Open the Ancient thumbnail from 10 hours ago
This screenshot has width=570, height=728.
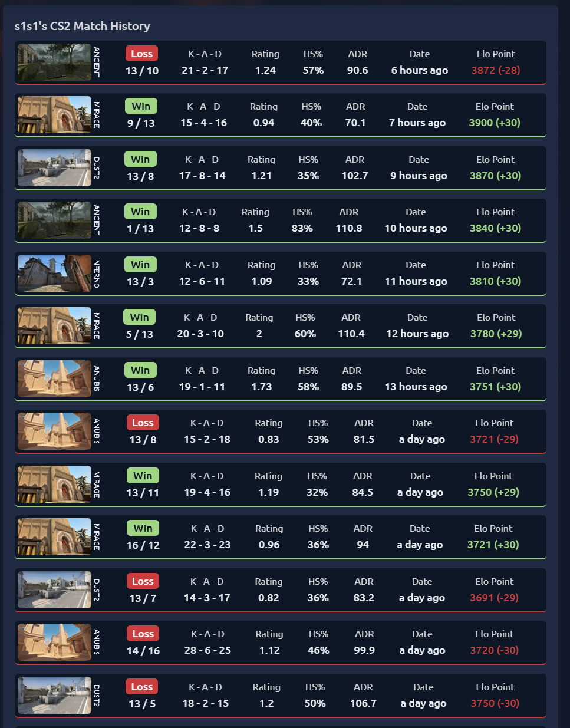tap(54, 220)
